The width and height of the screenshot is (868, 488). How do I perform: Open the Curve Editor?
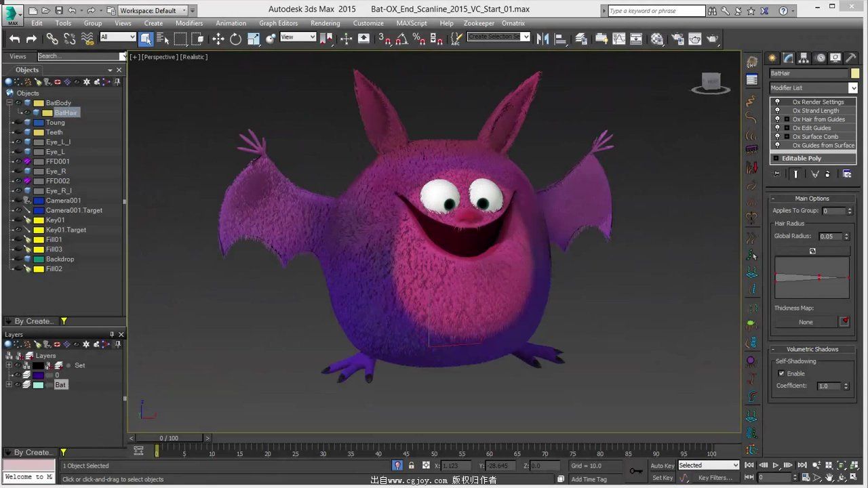(619, 39)
